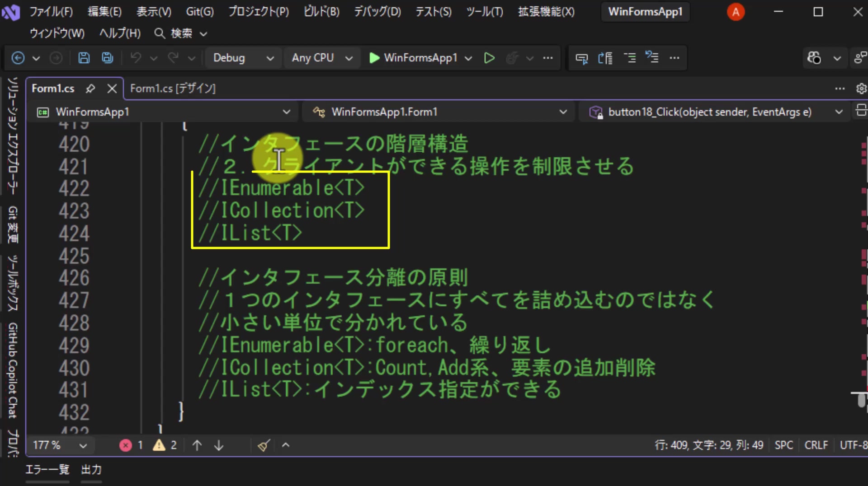Click the split editor window icon
Viewport: 868px width, 486px height.
click(861, 111)
